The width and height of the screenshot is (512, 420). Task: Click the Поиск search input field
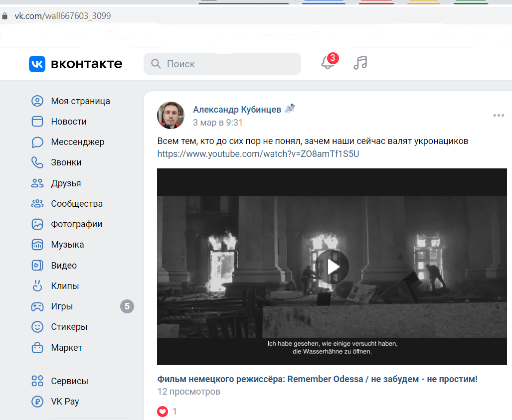tap(222, 64)
